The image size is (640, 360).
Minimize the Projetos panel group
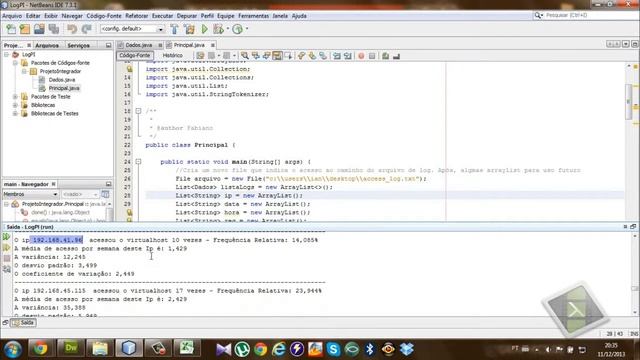(x=108, y=45)
